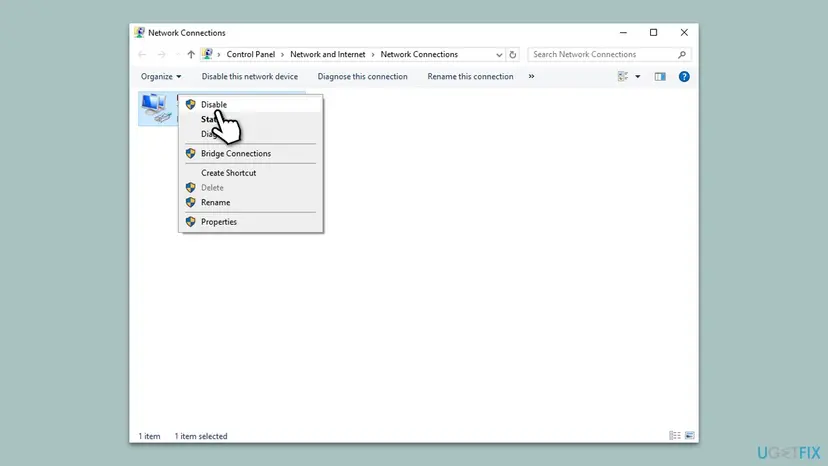Screen dimensions: 828x466
Task: Click Network and Internet breadcrumb
Action: click(327, 54)
